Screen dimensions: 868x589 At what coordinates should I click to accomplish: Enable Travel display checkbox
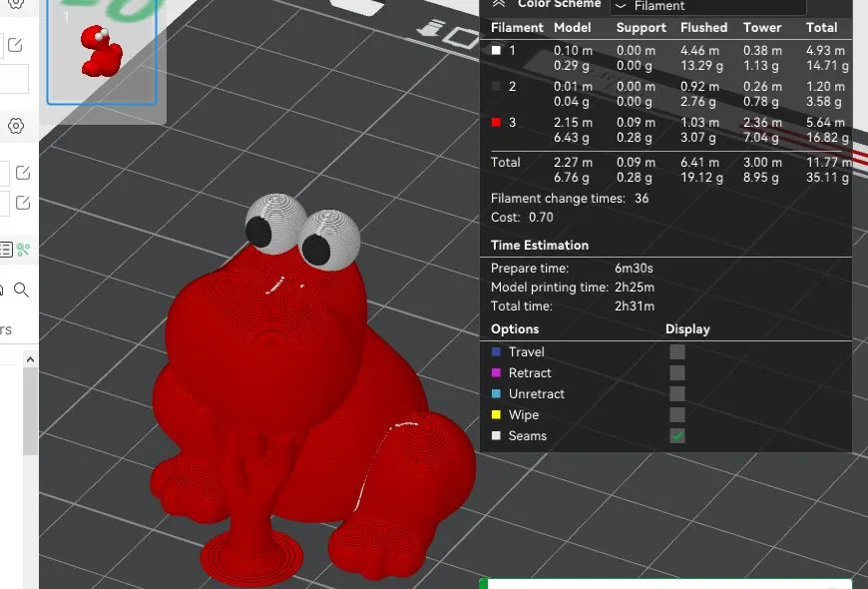tap(677, 351)
